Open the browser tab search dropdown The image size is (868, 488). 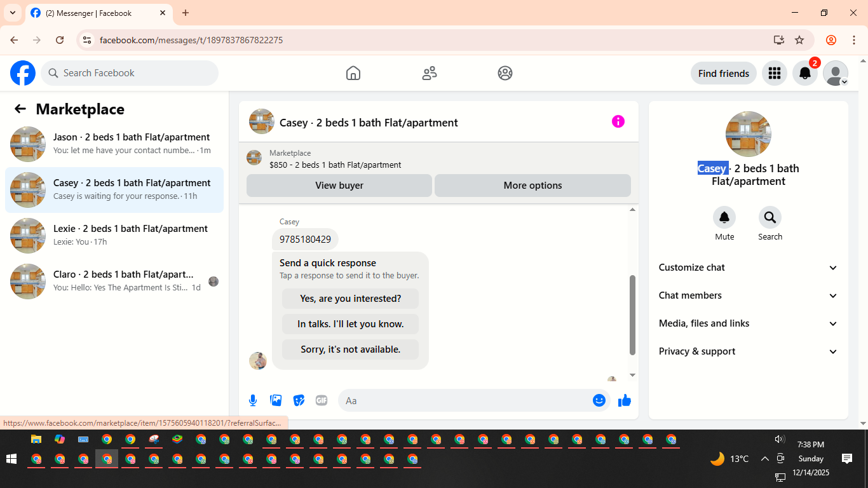pyautogui.click(x=12, y=13)
